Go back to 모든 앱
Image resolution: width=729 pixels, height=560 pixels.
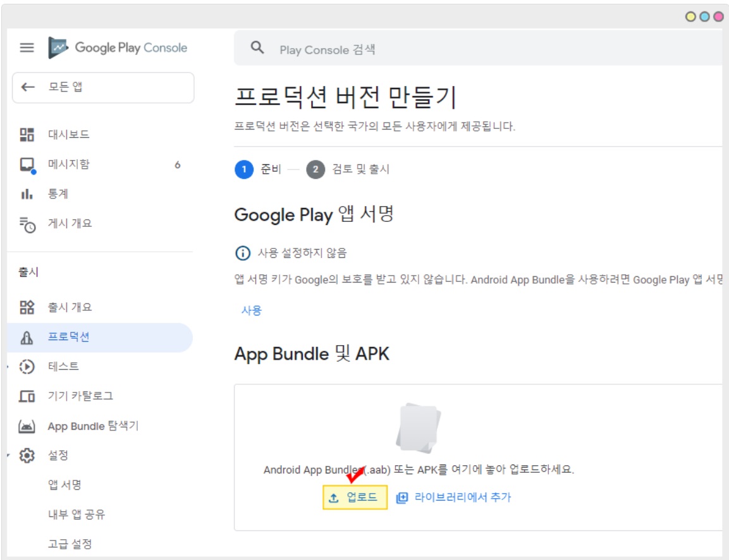103,87
